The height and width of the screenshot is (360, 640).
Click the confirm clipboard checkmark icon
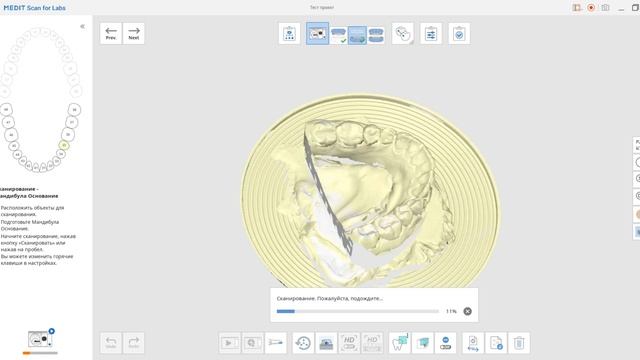[x=459, y=33]
